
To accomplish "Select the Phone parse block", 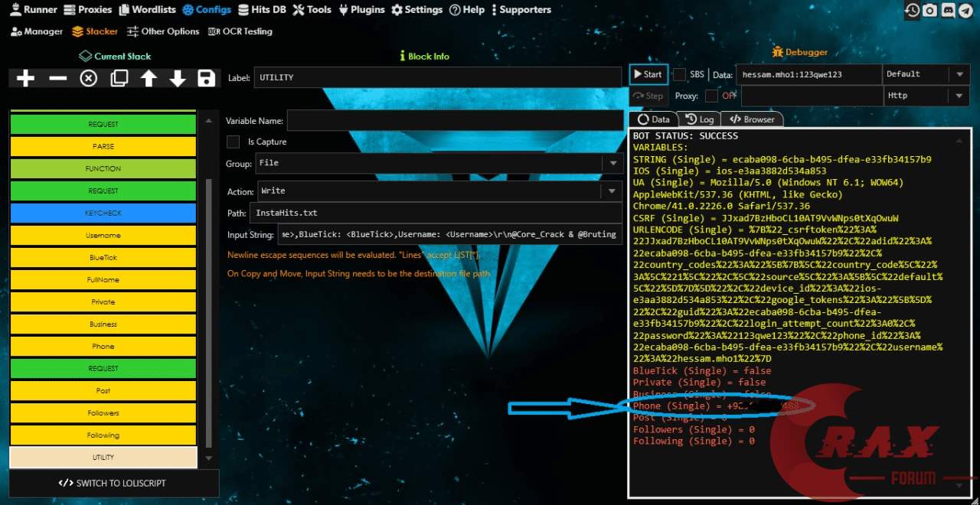I will click(x=103, y=346).
